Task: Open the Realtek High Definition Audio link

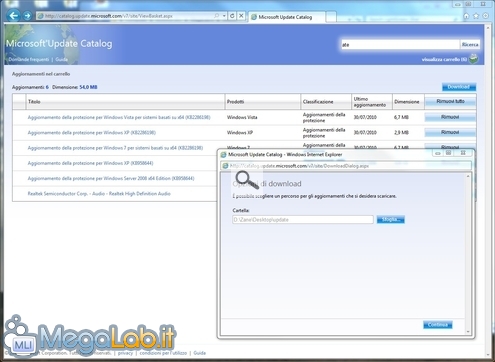Action: tap(99, 194)
